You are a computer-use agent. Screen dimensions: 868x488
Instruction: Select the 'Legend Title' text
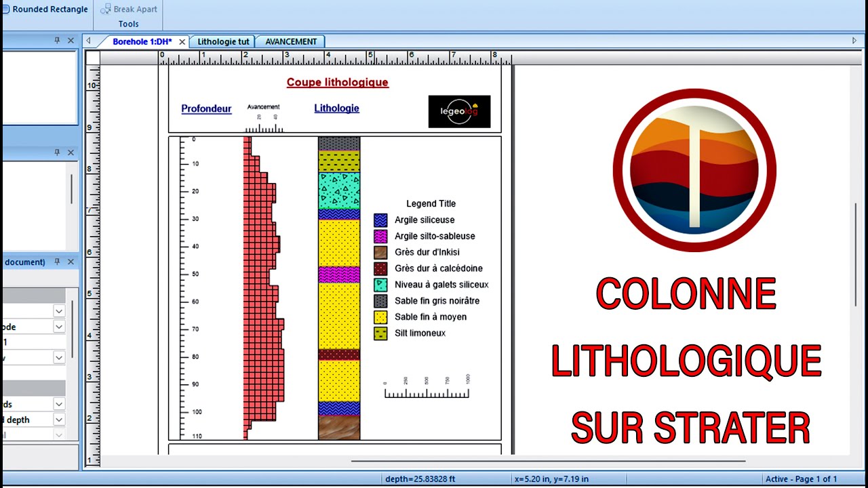(x=431, y=203)
